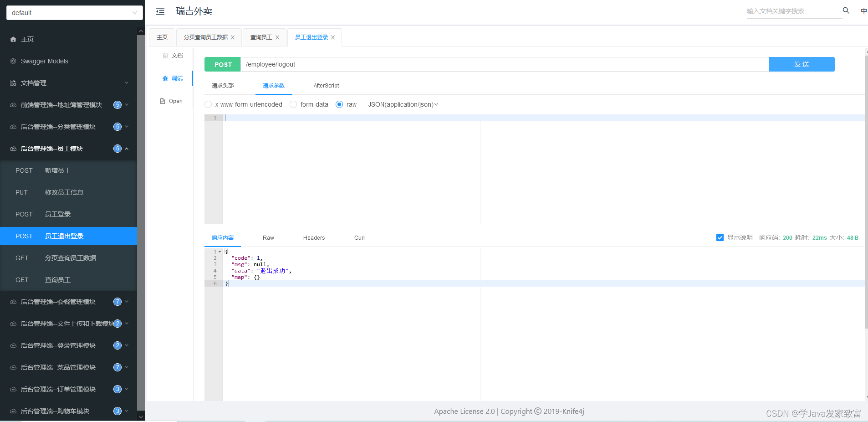The width and height of the screenshot is (868, 422).
Task: Switch to the 查询员工 tab
Action: tap(261, 37)
